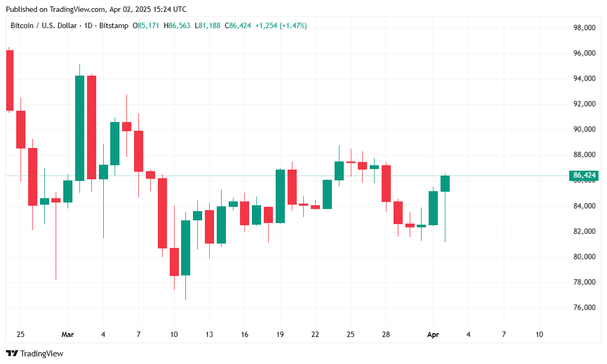Click the TradingView logo icon

pos(11,354)
